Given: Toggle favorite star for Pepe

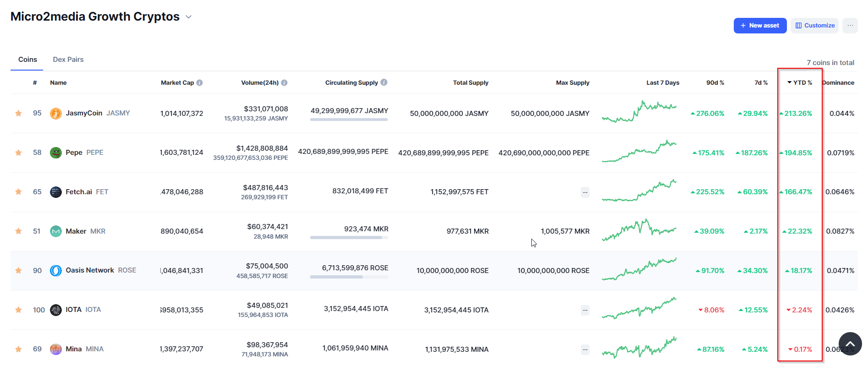Looking at the screenshot, I should pyautogui.click(x=18, y=153).
